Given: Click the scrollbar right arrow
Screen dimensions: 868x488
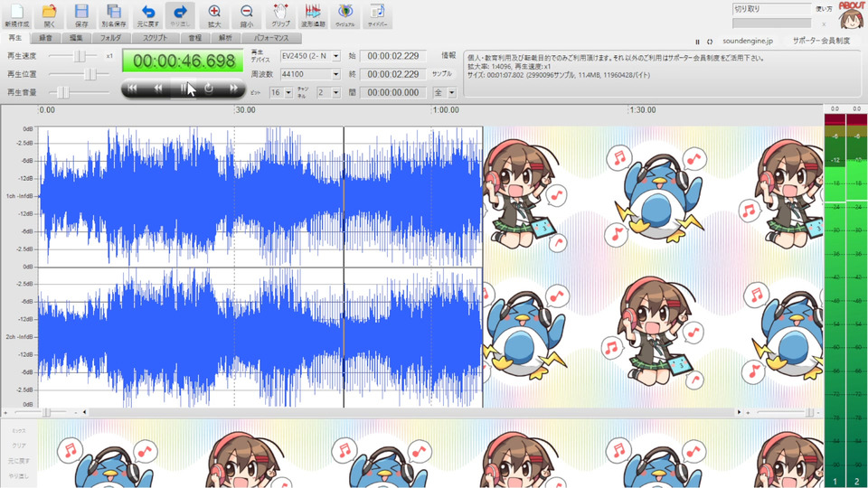Looking at the screenshot, I should coord(739,412).
